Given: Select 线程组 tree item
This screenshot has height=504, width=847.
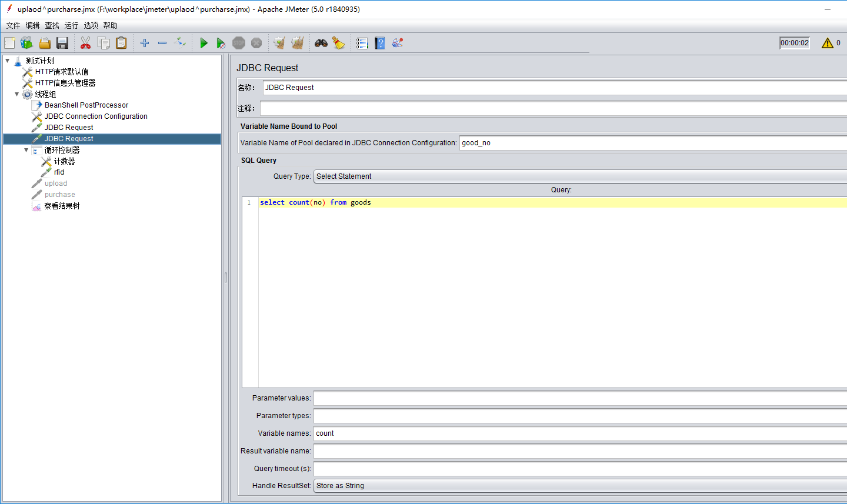Looking at the screenshot, I should tap(45, 94).
